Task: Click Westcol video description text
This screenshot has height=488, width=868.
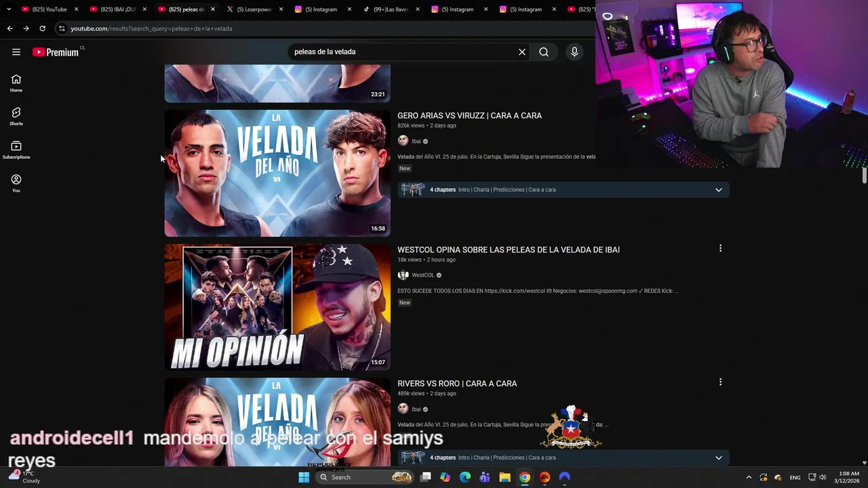Action: point(538,291)
